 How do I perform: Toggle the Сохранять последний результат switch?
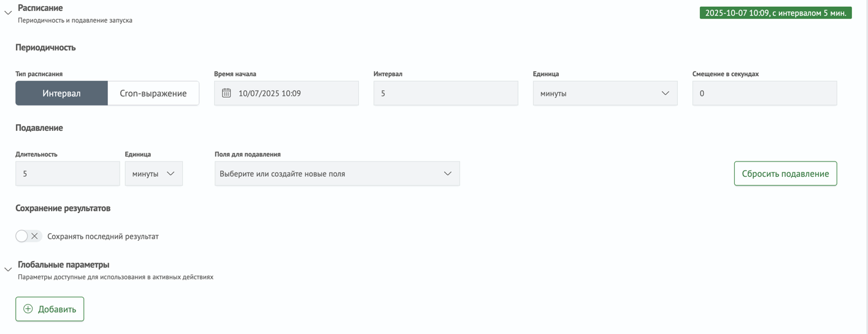pos(28,236)
